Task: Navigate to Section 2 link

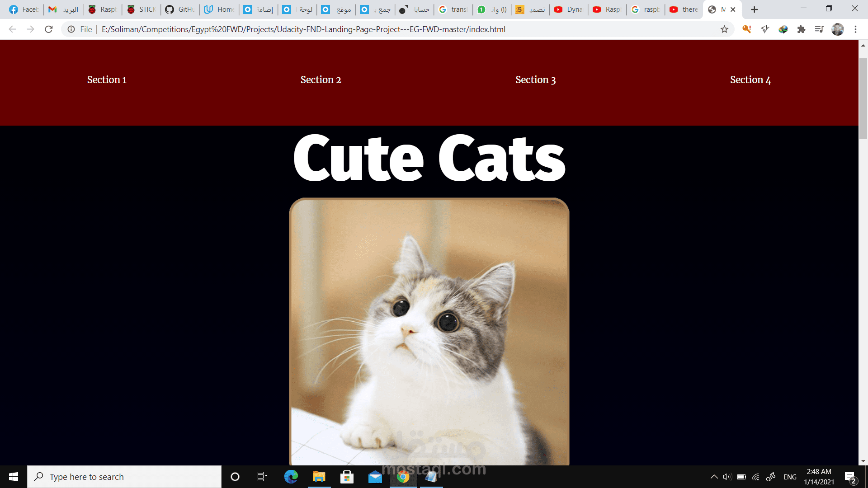Action: tap(321, 80)
